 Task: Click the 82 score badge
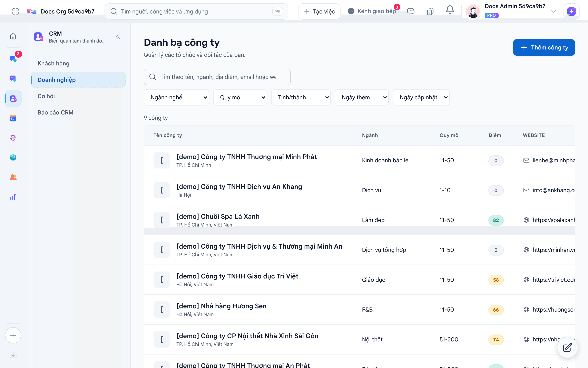(496, 220)
